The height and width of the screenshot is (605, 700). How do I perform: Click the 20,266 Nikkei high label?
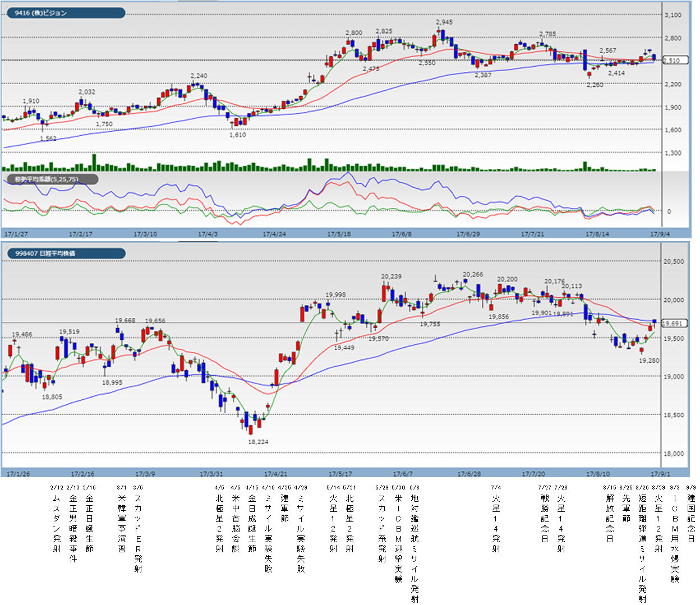click(473, 275)
